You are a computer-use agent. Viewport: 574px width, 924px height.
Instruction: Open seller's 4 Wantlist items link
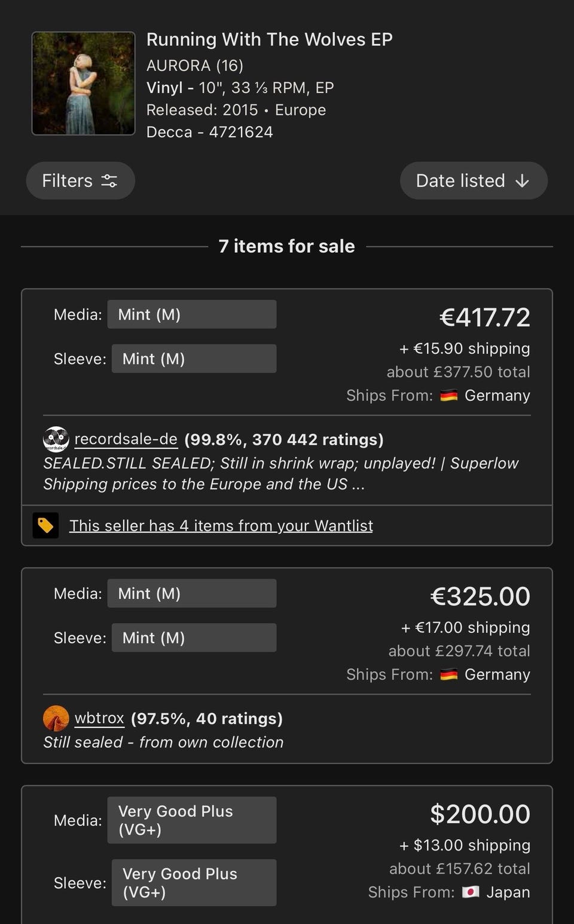click(221, 525)
